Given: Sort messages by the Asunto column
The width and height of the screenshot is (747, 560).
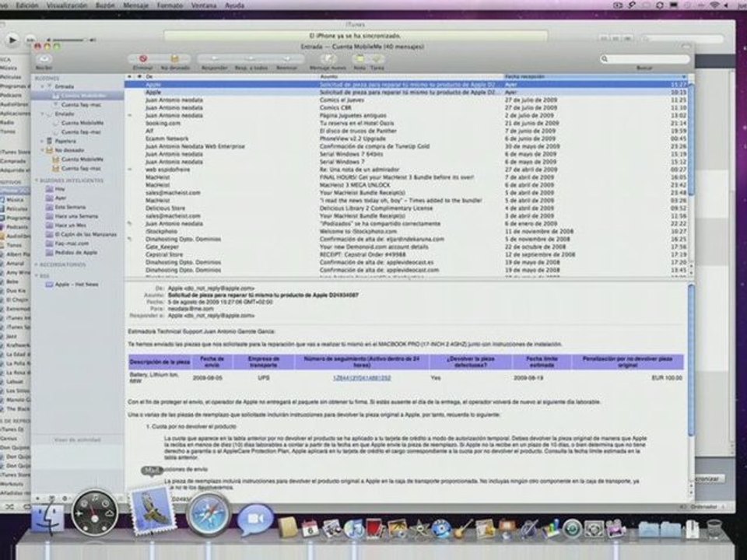Looking at the screenshot, I should coord(411,76).
